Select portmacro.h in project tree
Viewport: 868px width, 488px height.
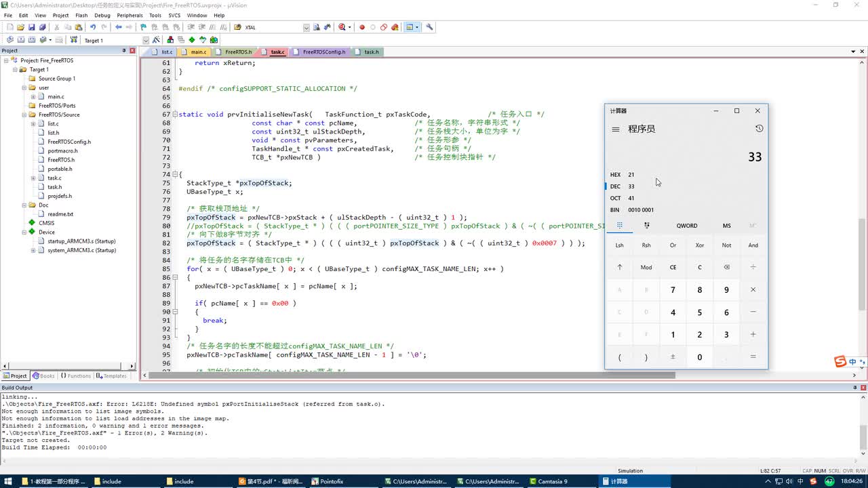(x=62, y=150)
